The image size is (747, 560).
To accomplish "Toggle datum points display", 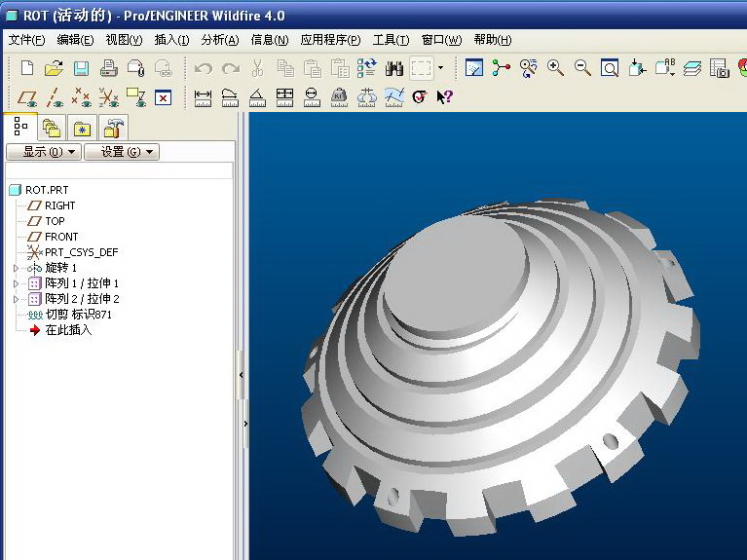I will pos(82,97).
